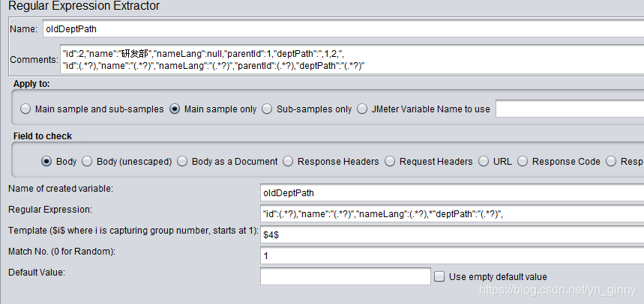Click inside the Comments text area
The width and height of the screenshot is (644, 304).
[x=352, y=59]
